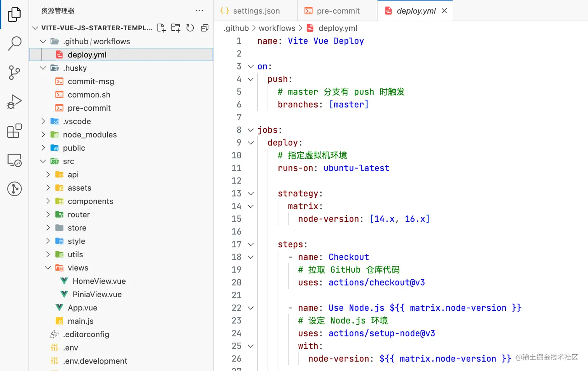588x371 pixels.
Task: Expand the node_modules folder
Action: tap(43, 134)
